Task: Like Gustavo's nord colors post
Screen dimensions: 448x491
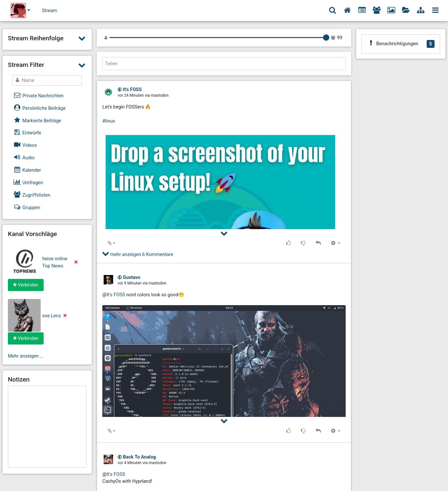Action: pos(288,431)
